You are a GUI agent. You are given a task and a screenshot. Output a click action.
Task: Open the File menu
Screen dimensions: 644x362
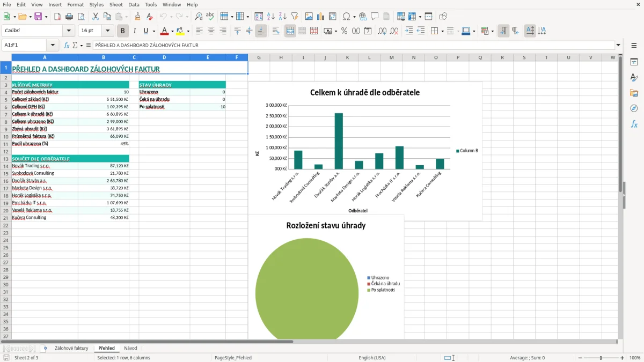(x=6, y=4)
